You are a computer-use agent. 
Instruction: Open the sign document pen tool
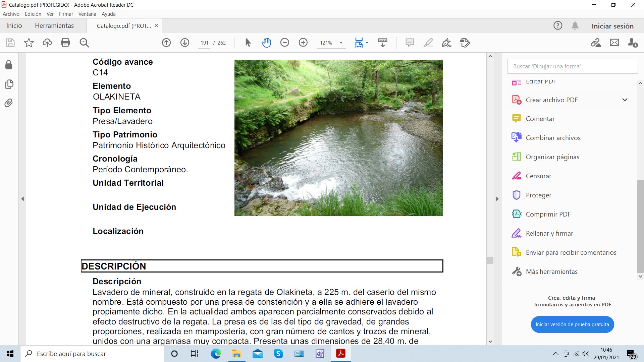pos(447,43)
